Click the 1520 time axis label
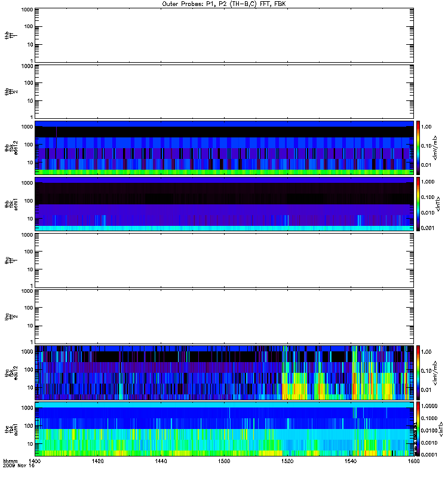Viewport: 448px width, 478px height. pos(287,461)
